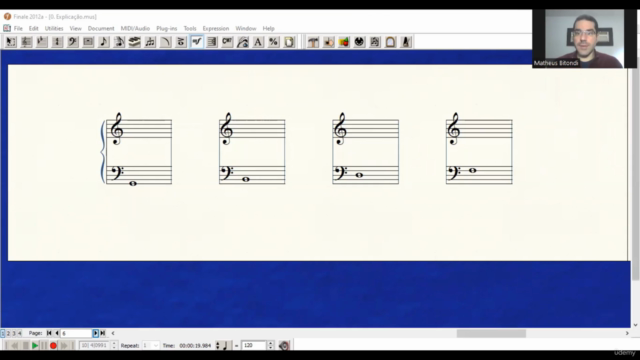Viewport: 640px width, 360px height.
Task: Select the MIDI tool
Action: click(x=360, y=42)
